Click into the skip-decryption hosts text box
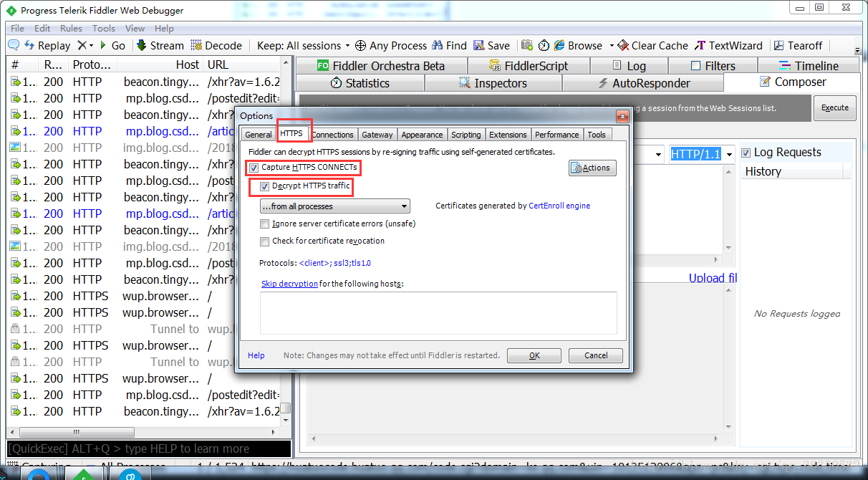The height and width of the screenshot is (480, 868). 438,312
